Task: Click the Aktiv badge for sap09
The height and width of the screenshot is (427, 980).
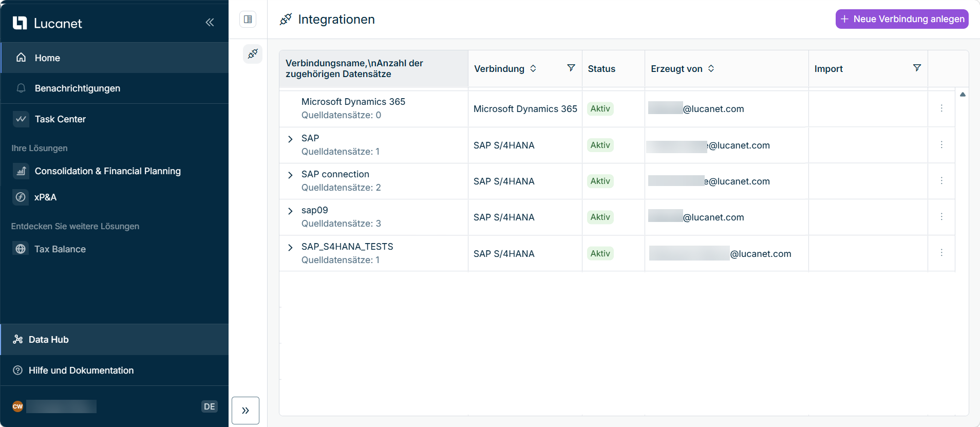Action: click(600, 217)
